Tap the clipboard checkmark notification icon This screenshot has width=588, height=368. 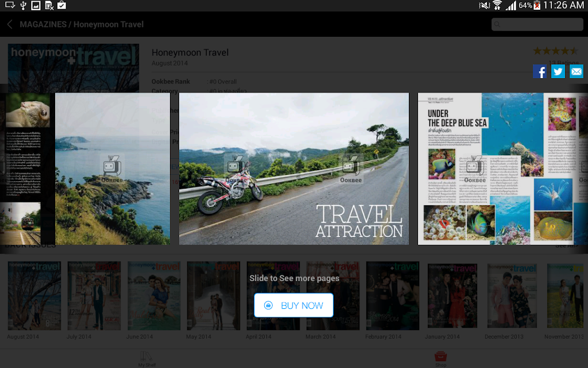click(62, 5)
